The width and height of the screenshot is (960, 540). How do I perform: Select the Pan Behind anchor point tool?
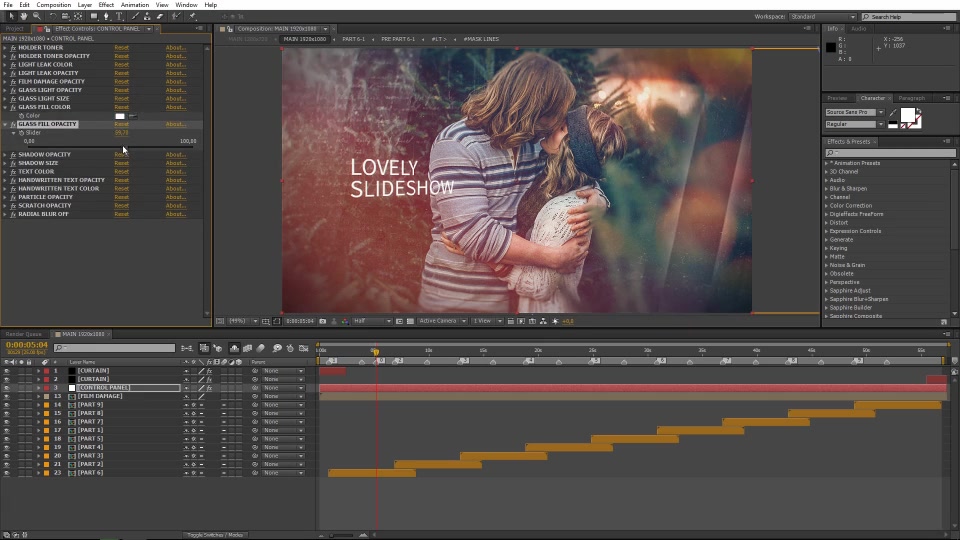click(x=78, y=17)
